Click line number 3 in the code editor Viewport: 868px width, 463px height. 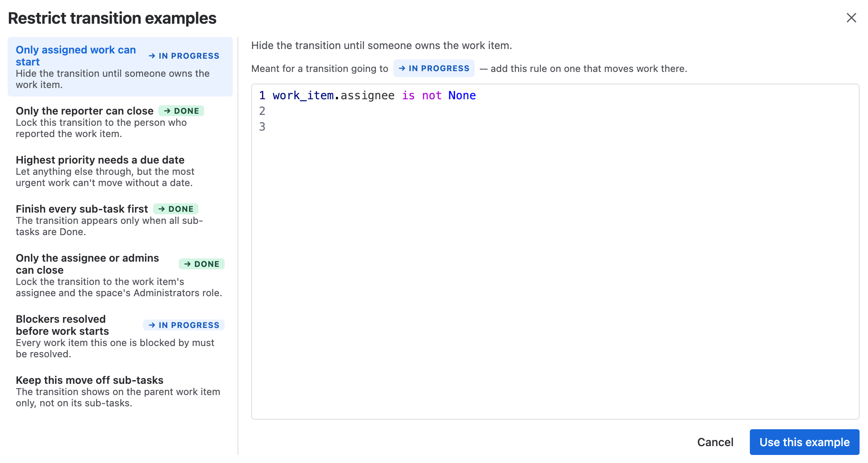point(262,127)
